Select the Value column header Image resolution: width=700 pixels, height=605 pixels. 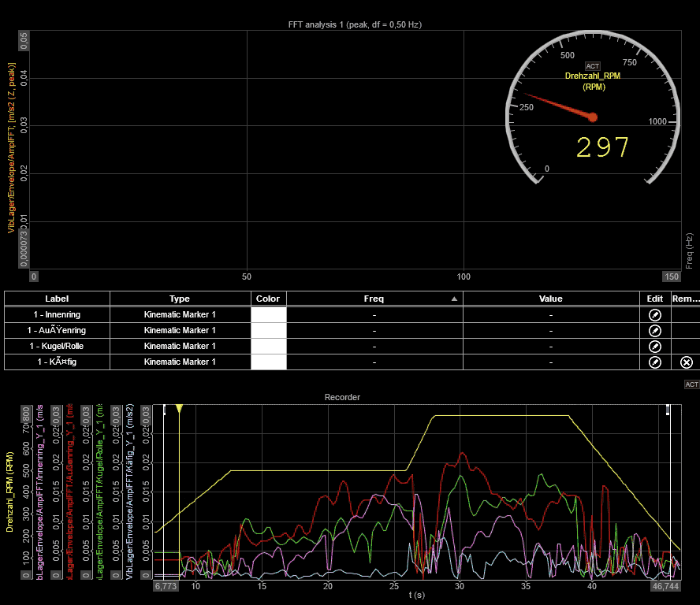click(x=550, y=299)
